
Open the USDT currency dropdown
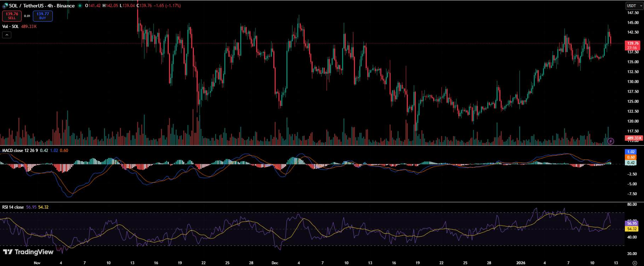coord(634,6)
